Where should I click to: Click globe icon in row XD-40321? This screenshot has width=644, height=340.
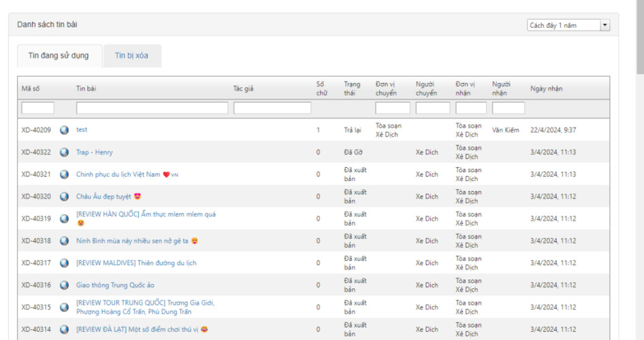[x=64, y=175]
